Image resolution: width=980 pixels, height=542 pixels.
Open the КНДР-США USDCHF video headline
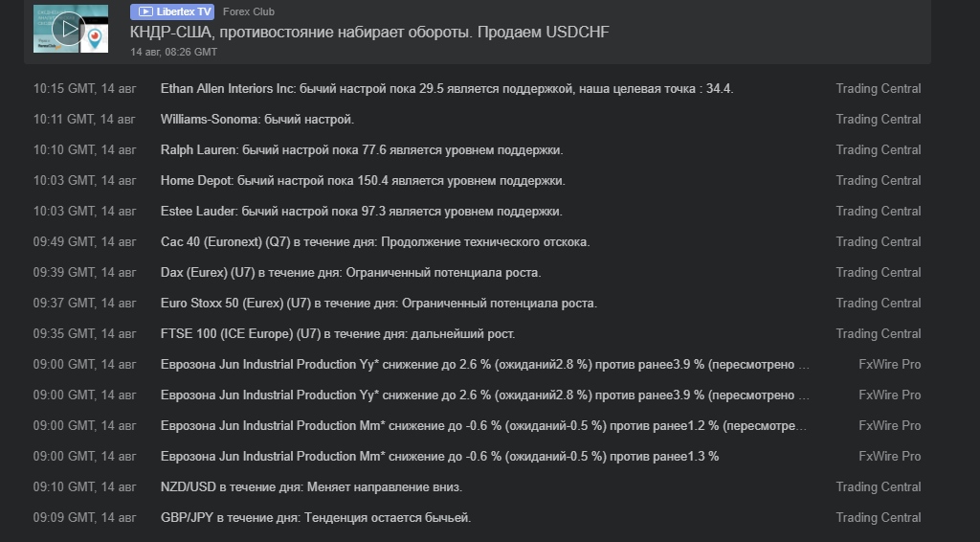point(369,33)
